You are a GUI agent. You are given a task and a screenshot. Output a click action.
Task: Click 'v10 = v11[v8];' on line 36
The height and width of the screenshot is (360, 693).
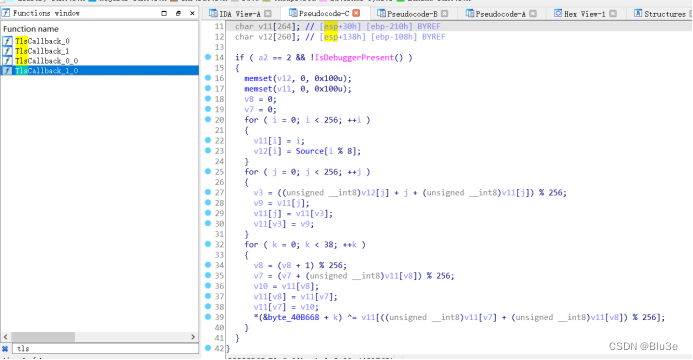click(x=286, y=286)
